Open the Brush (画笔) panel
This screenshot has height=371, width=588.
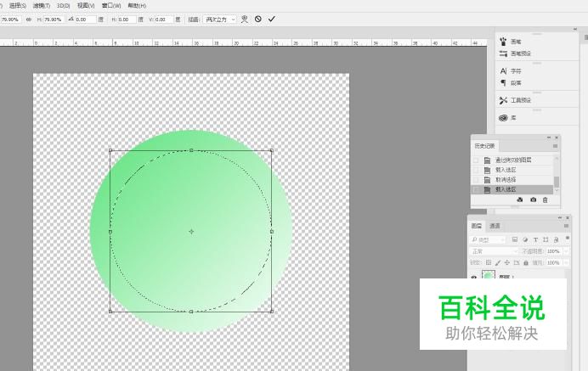tap(511, 42)
